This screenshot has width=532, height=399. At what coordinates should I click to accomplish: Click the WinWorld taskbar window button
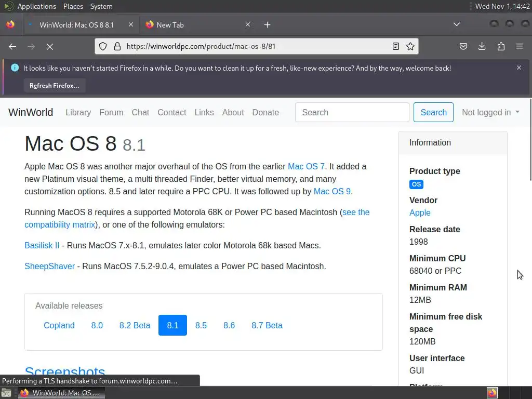pyautogui.click(x=61, y=393)
